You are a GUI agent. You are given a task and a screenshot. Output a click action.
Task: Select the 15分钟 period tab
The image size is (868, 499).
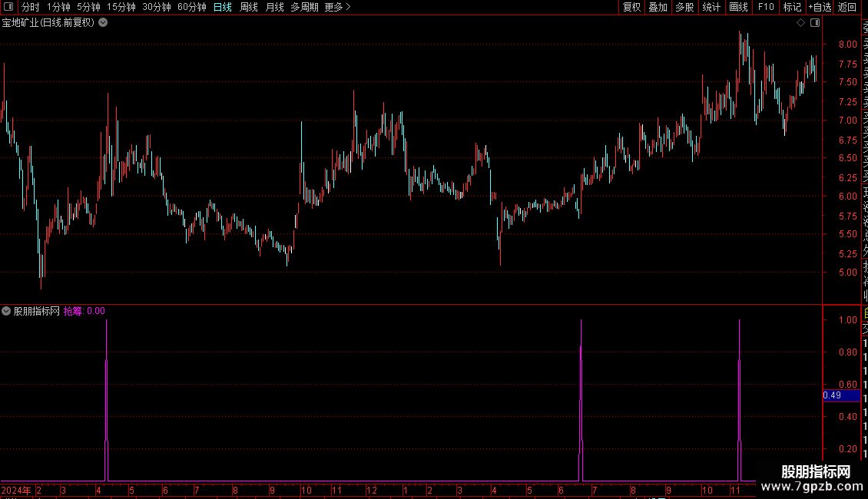coord(121,7)
